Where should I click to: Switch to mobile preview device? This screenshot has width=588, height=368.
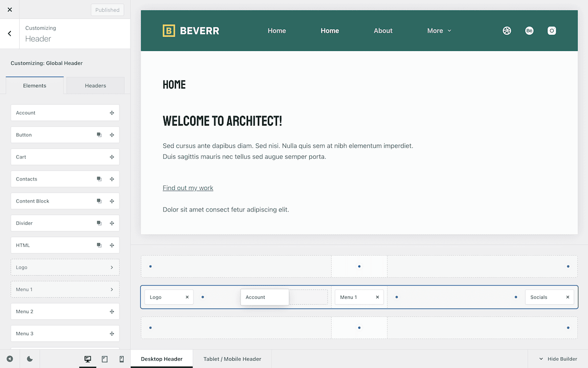(x=122, y=359)
